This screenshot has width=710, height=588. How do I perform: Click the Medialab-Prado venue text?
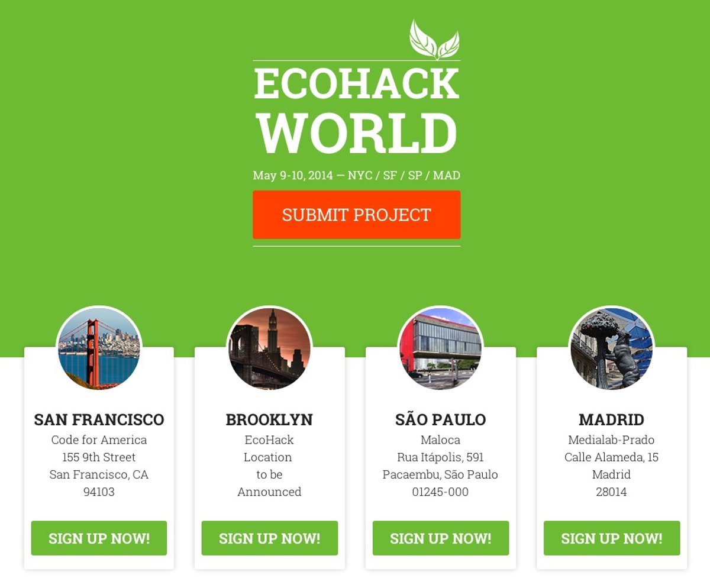click(611, 440)
